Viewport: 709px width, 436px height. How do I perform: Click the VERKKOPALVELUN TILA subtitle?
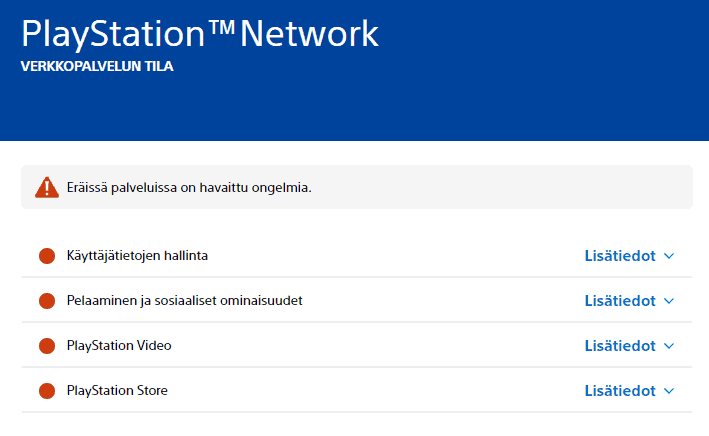coord(97,66)
